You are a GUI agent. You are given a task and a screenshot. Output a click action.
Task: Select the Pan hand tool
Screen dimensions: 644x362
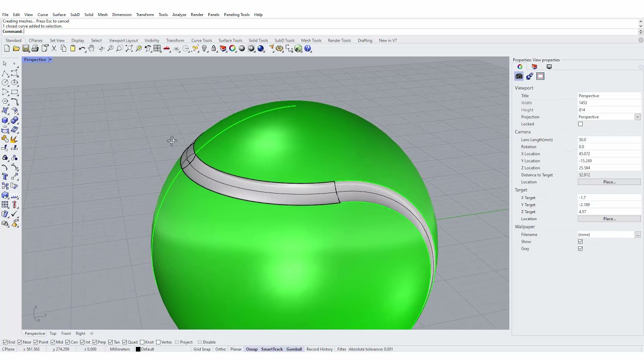pos(91,49)
